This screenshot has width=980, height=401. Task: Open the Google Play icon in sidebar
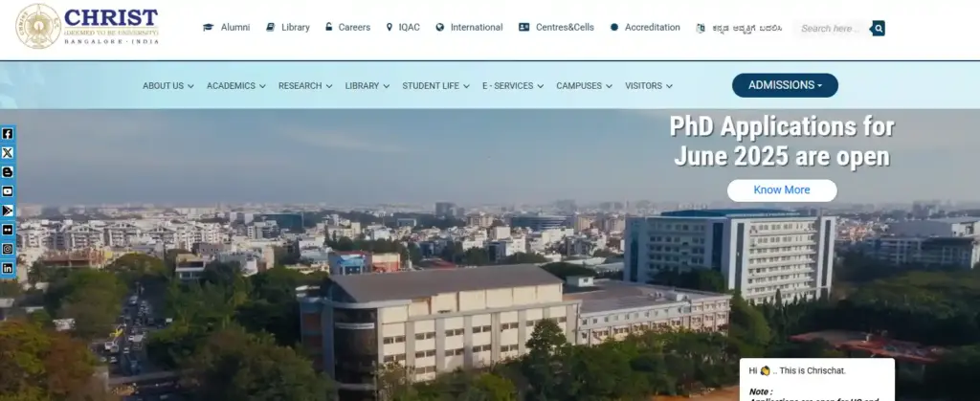[8, 211]
